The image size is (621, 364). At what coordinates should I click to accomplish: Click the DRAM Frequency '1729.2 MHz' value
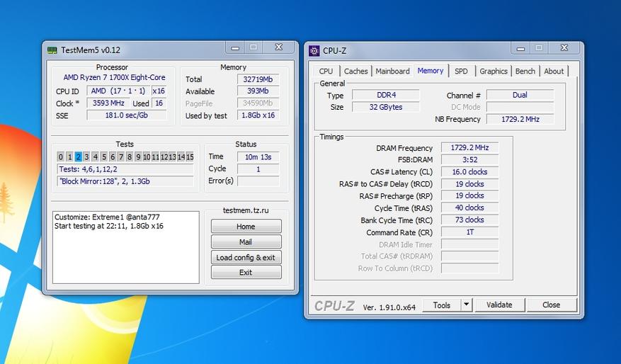tap(469, 148)
